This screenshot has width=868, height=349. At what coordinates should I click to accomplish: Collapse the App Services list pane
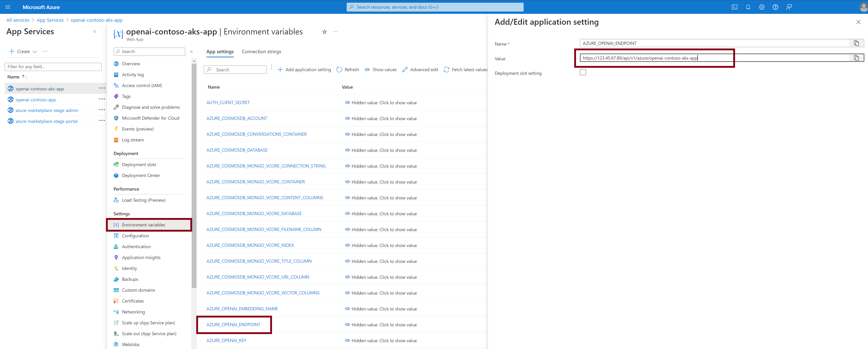coord(95,32)
